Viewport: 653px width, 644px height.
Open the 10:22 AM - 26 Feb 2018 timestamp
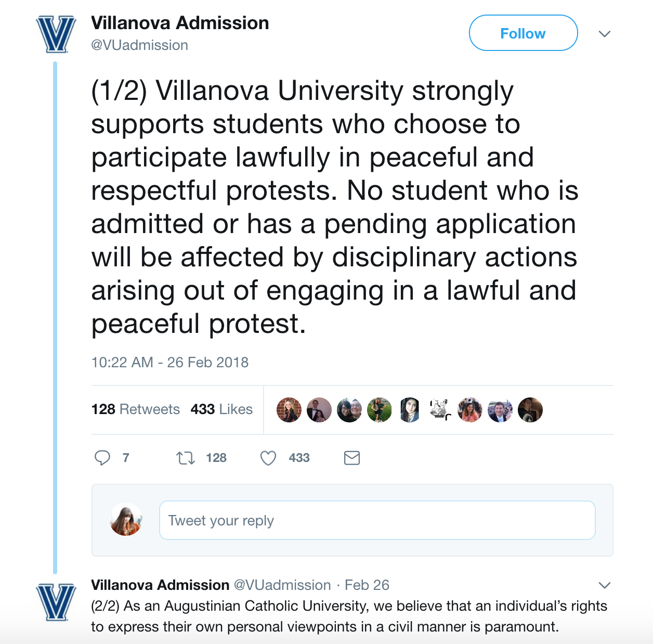tap(170, 362)
